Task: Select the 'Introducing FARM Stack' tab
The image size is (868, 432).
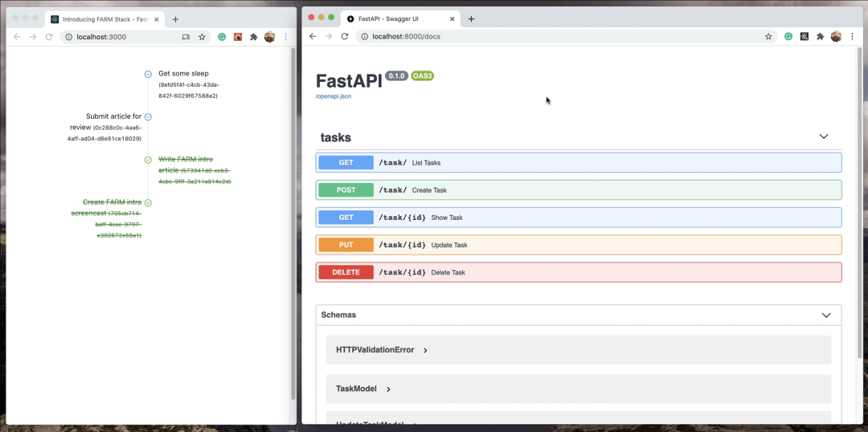Action: click(x=105, y=18)
